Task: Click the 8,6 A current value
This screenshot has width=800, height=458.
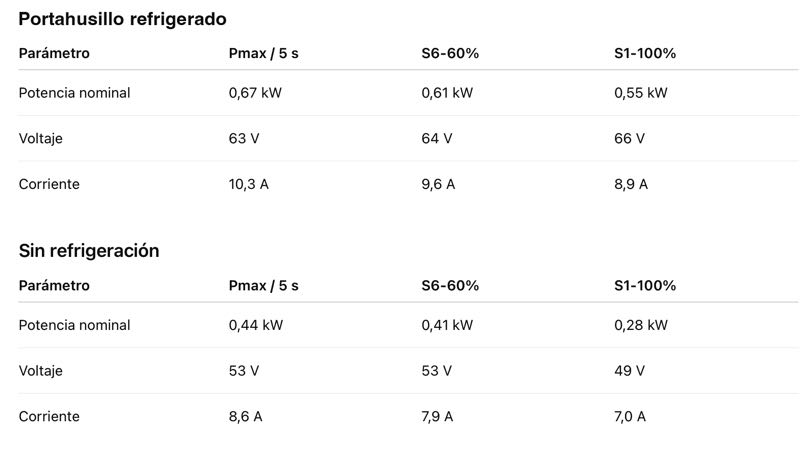Action: 245,416
